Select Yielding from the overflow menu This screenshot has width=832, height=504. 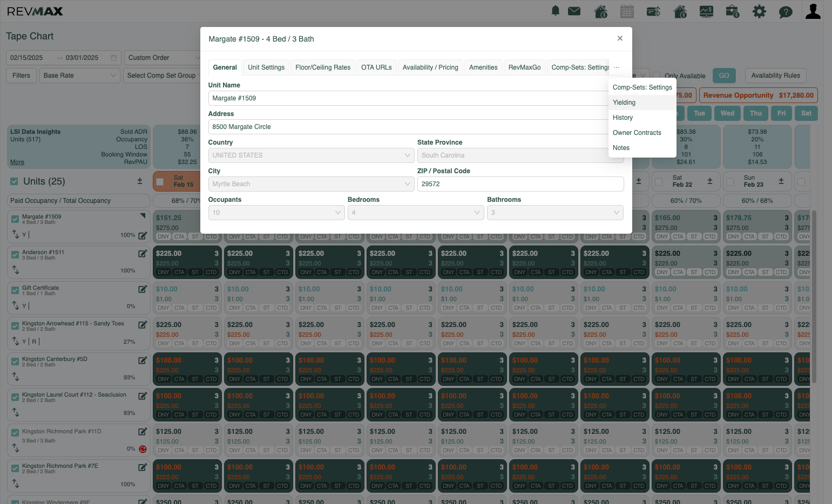(642, 103)
